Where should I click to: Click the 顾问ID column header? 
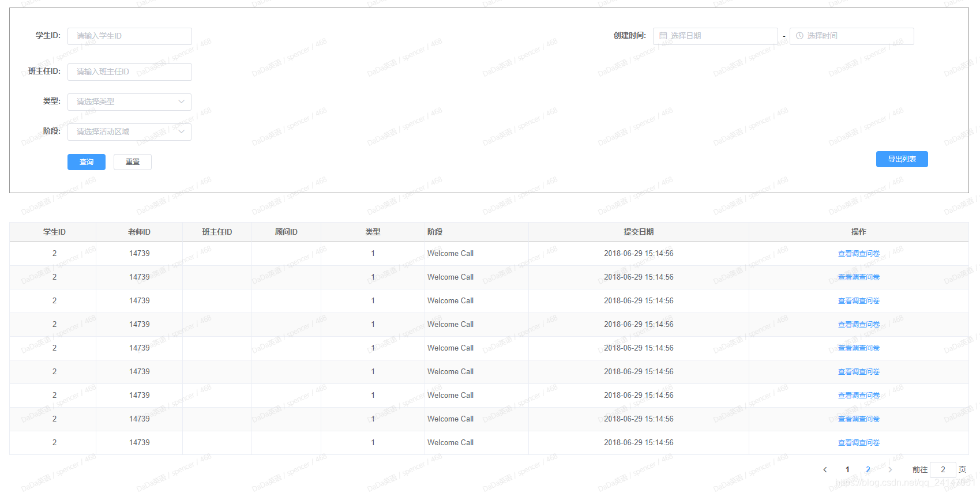click(x=286, y=232)
